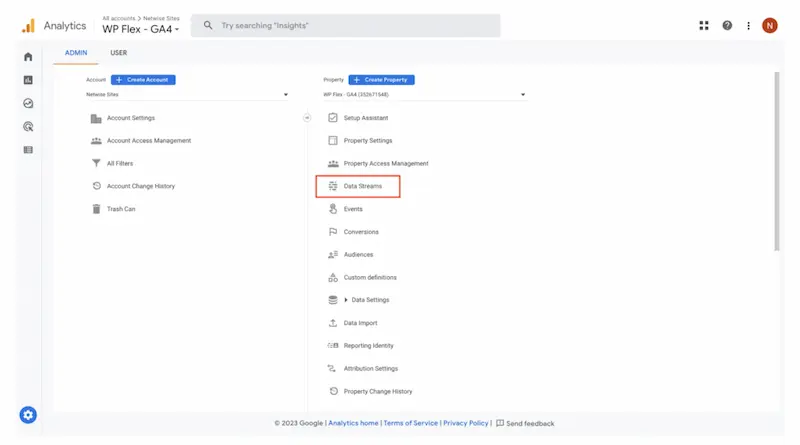This screenshot has width=800, height=445.
Task: Open Advertising icon in left sidebar
Action: (28, 127)
